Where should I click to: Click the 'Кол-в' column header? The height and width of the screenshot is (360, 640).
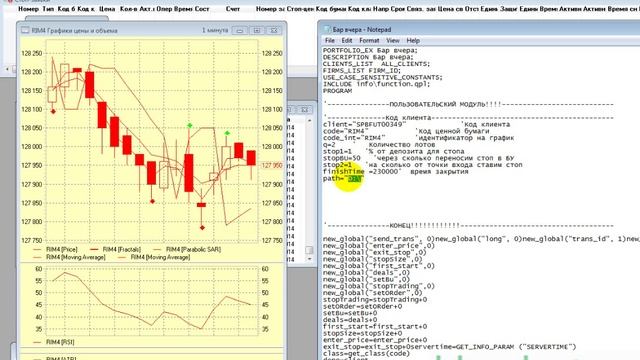click(129, 9)
